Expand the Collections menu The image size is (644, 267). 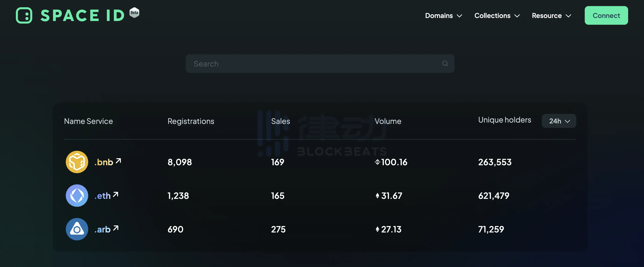[x=497, y=15]
